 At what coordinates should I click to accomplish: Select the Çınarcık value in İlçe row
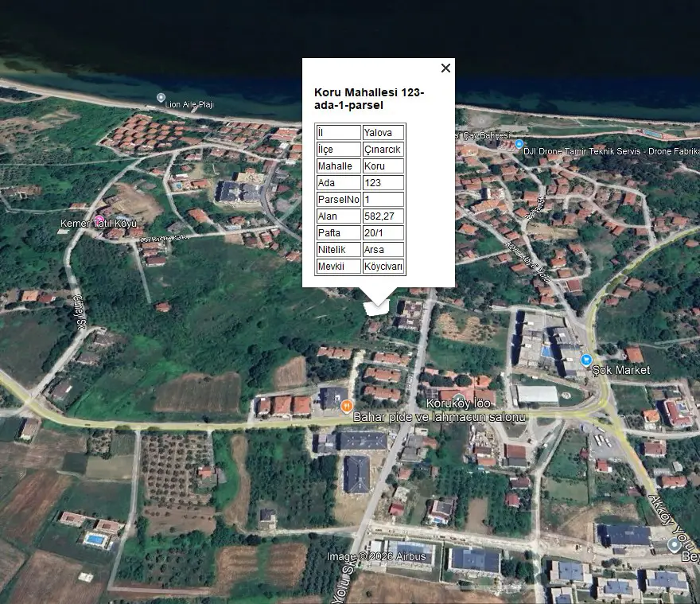click(383, 150)
